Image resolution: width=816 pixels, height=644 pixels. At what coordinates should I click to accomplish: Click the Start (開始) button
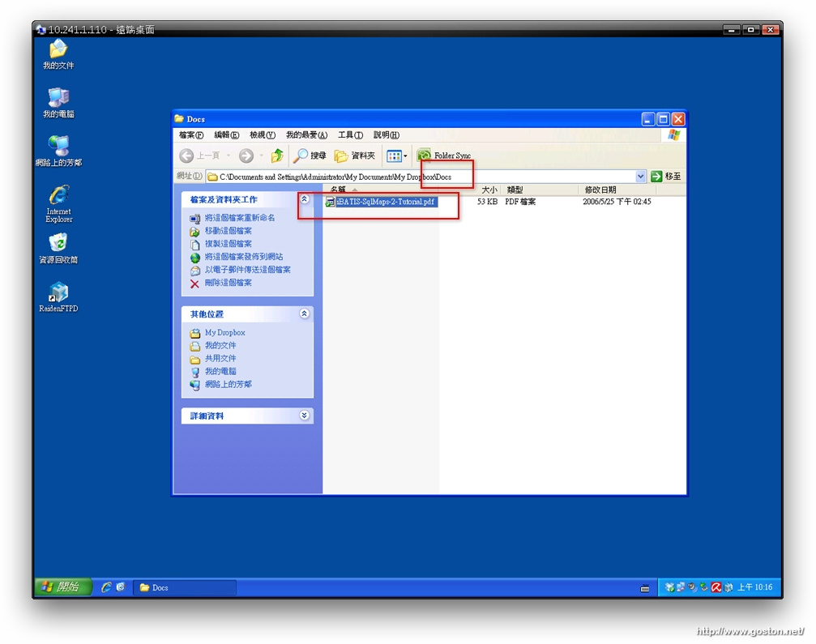click(60, 587)
